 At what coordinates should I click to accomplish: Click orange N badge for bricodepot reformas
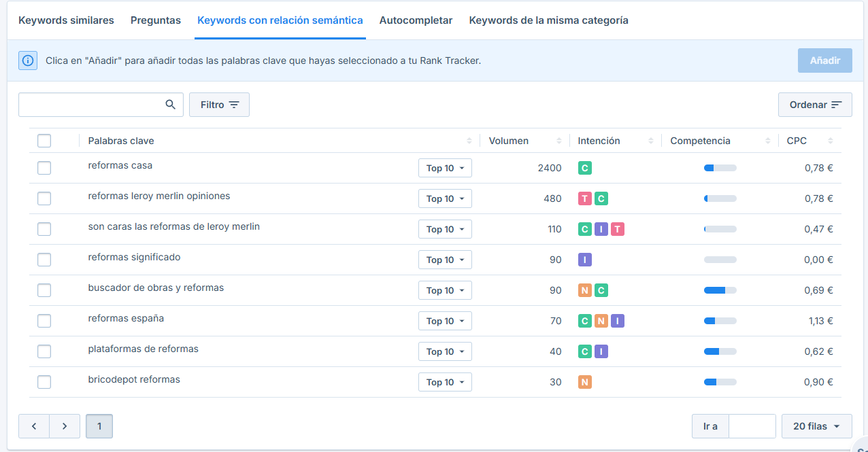[585, 382]
